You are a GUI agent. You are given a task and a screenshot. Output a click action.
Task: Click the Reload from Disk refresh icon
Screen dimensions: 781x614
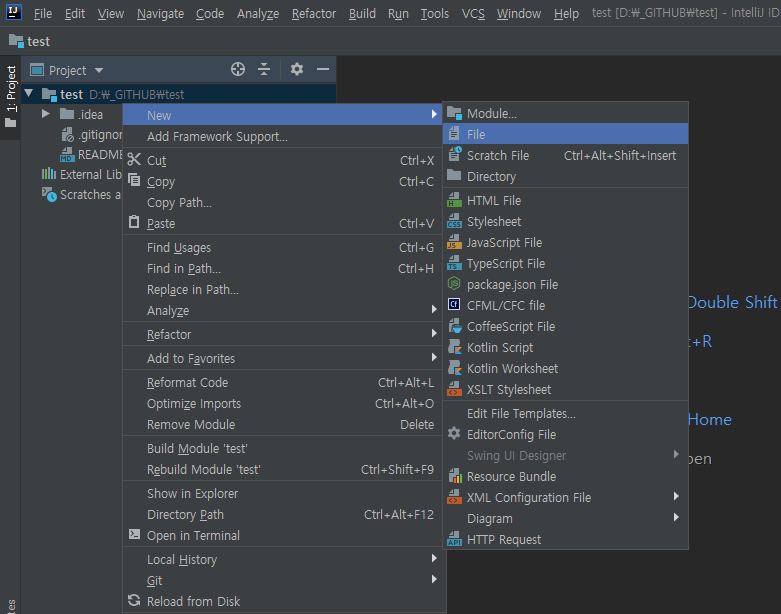134,600
